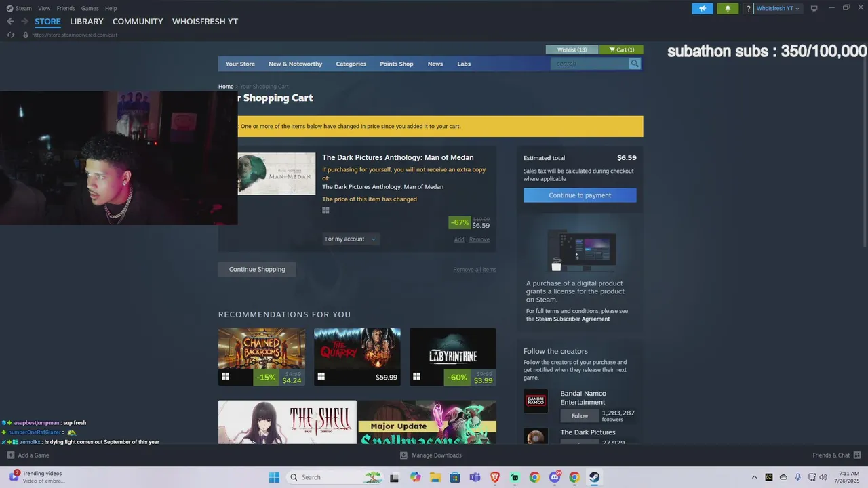Open Labyrinthine recommendation
The width and height of the screenshot is (868, 488).
coord(453,357)
